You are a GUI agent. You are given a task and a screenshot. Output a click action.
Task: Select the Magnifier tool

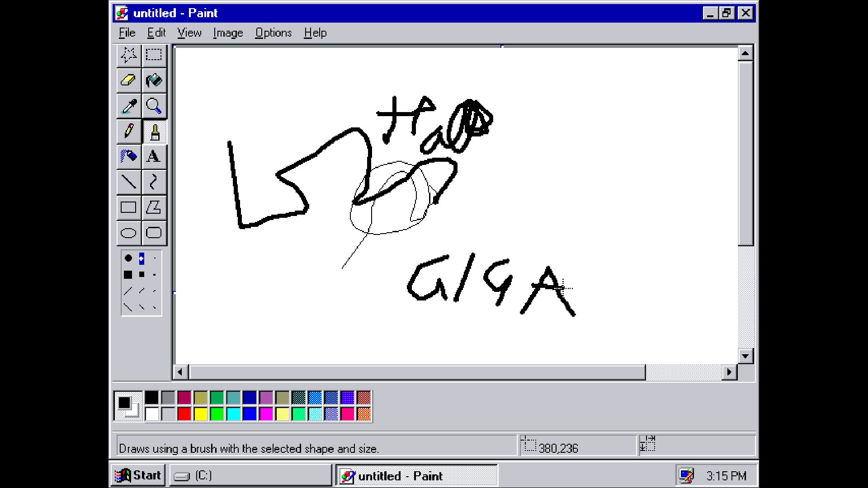pos(154,106)
